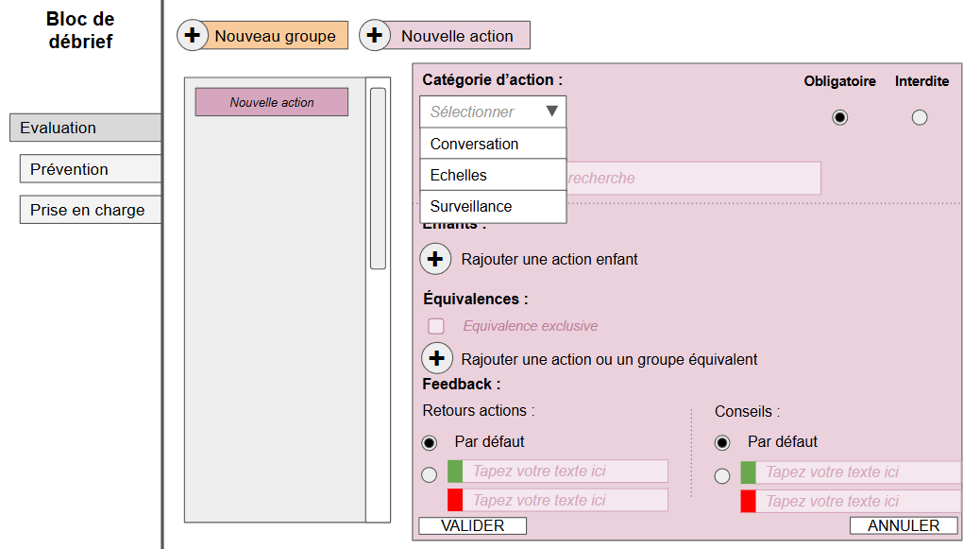This screenshot has height=549, width=980.
Task: Click the green swatch under Retours actions
Action: tap(455, 472)
